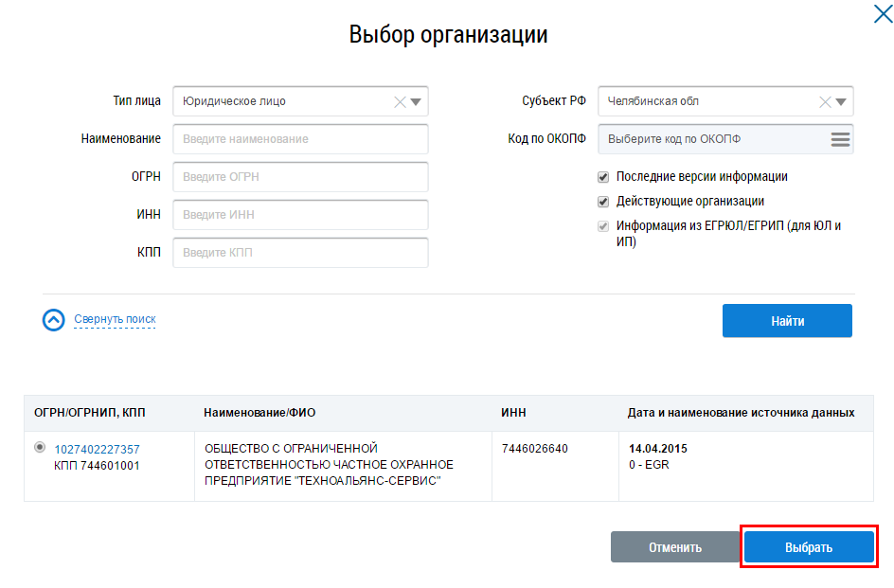Click the Отменить button
Screen dimensions: 894x588
point(674,547)
